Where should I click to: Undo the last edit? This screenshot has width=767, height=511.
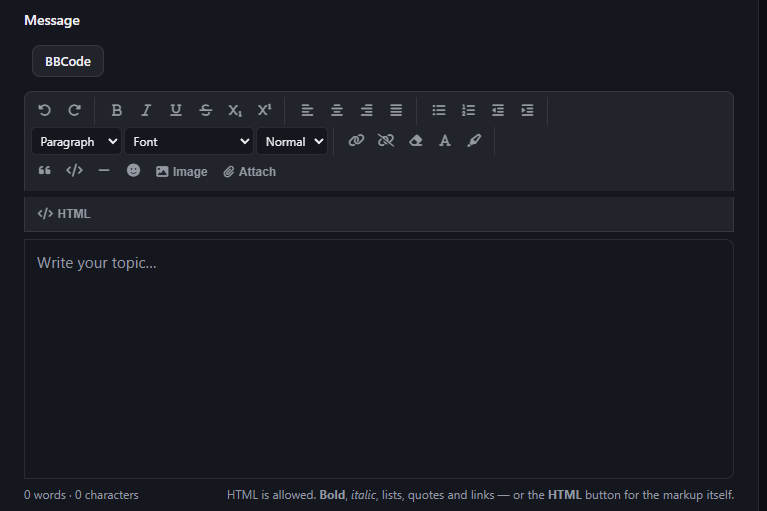(x=45, y=111)
